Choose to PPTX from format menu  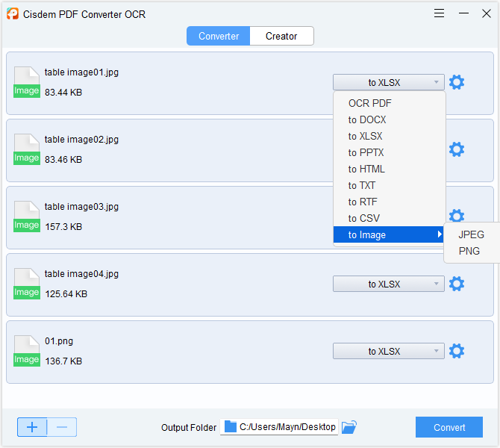tap(389, 152)
